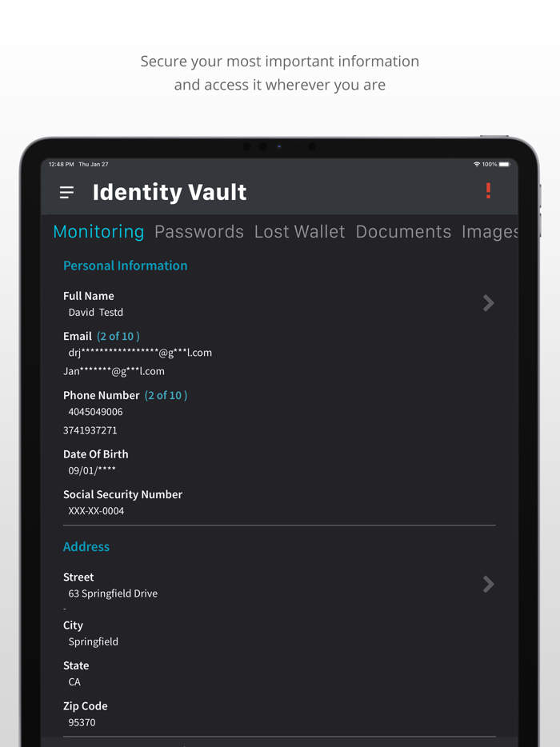Tap the red exclamation alert icon
Image resolution: width=560 pixels, height=747 pixels.
click(x=488, y=190)
